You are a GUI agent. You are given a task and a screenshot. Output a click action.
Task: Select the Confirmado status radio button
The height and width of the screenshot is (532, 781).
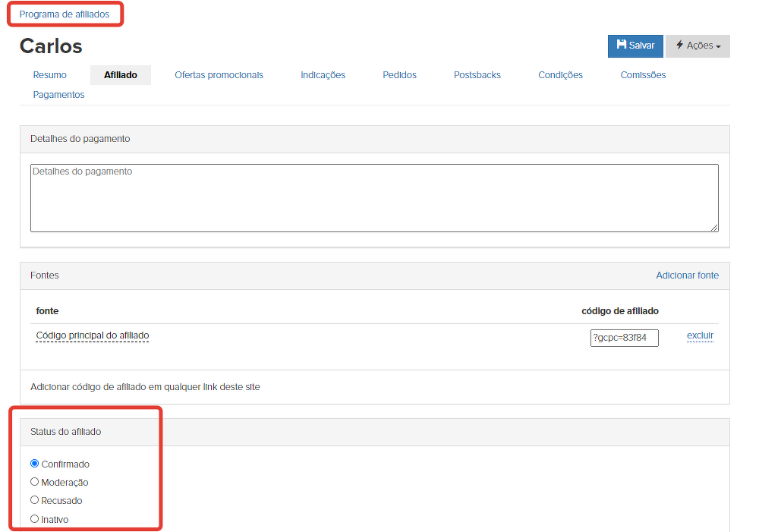[35, 464]
